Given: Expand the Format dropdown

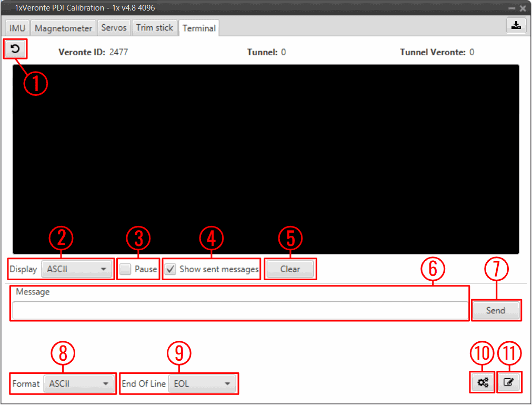Looking at the screenshot, I should [78, 383].
